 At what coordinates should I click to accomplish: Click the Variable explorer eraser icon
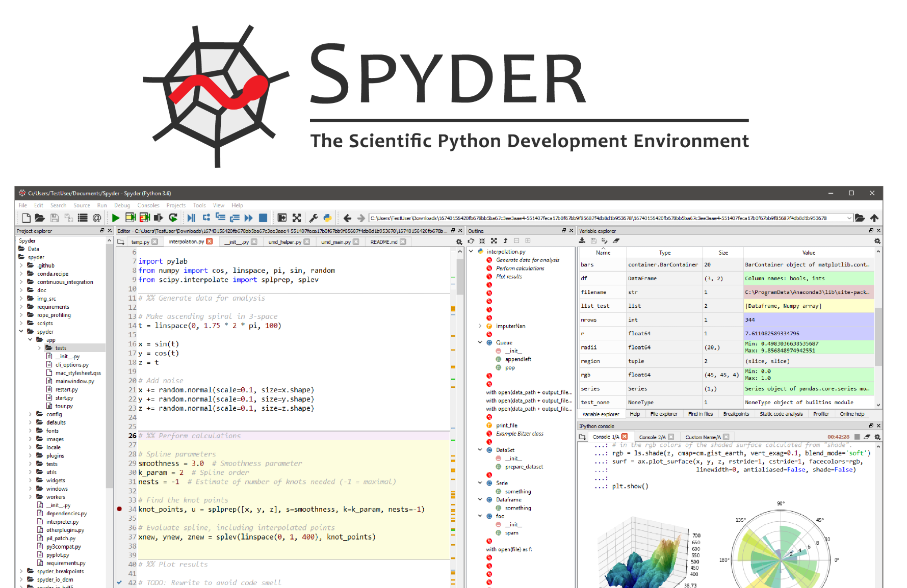point(616,241)
